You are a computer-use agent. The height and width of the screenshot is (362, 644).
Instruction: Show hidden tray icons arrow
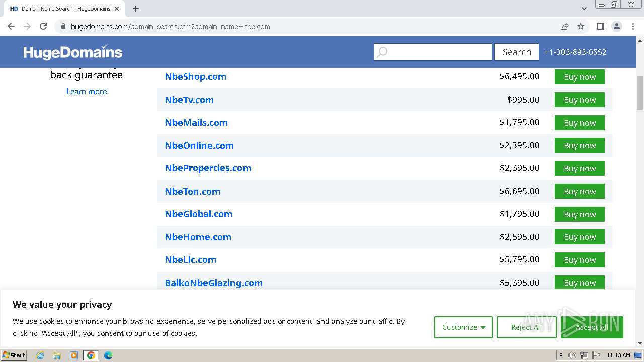click(x=561, y=355)
